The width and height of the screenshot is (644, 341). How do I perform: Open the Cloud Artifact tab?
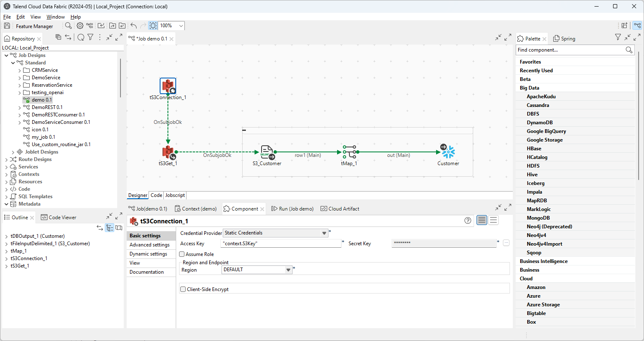[x=340, y=209]
